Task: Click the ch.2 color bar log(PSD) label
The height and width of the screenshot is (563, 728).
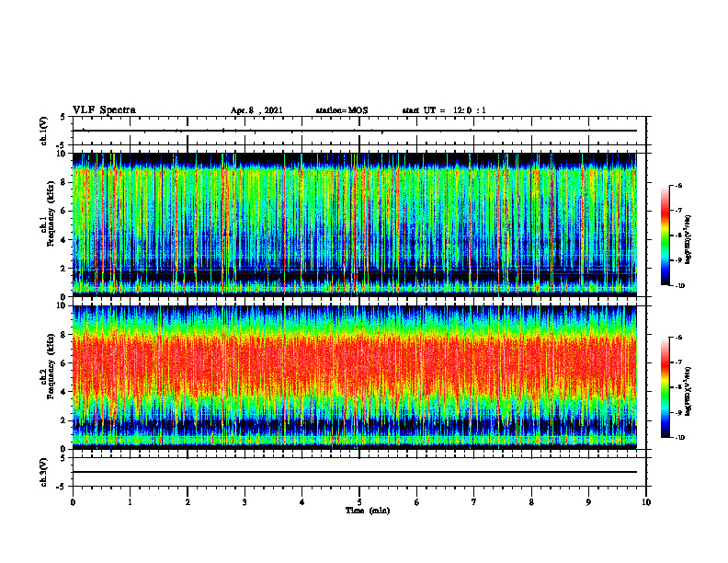Action: coord(688,392)
